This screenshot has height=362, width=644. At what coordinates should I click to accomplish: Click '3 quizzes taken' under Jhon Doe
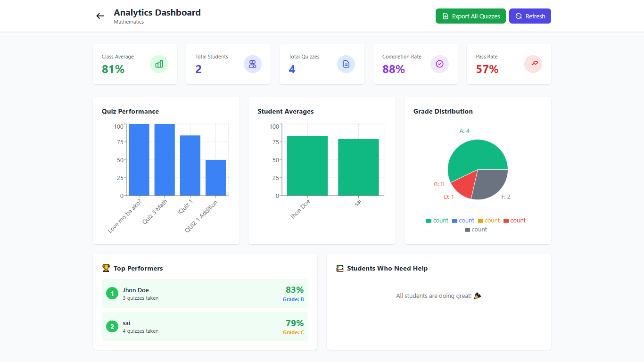tap(140, 298)
